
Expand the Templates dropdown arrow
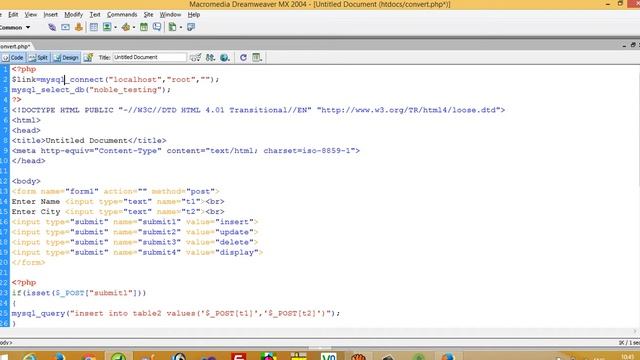(x=181, y=27)
